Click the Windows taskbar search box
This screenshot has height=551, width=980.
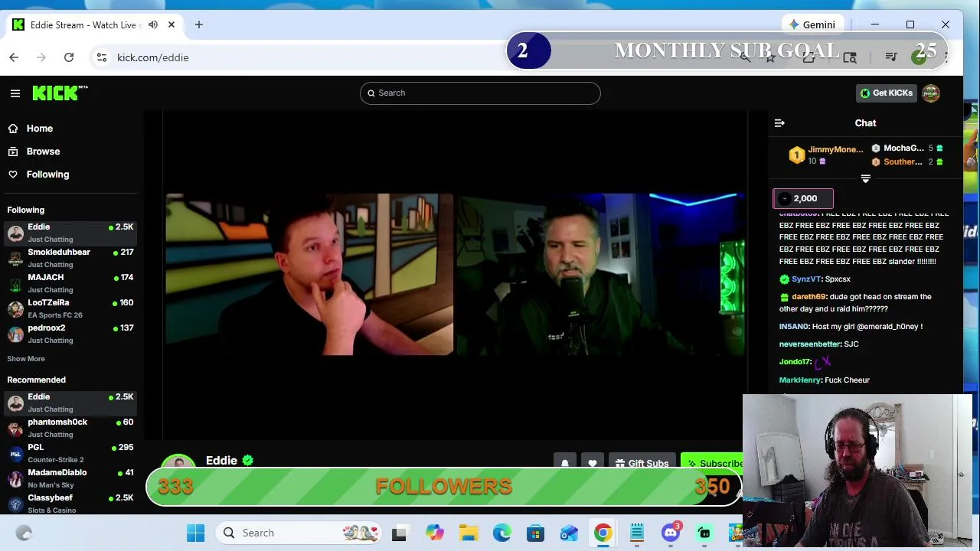pos(299,533)
